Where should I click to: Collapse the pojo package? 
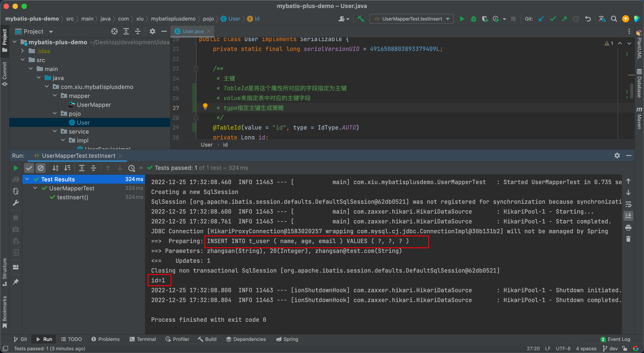[x=55, y=113]
